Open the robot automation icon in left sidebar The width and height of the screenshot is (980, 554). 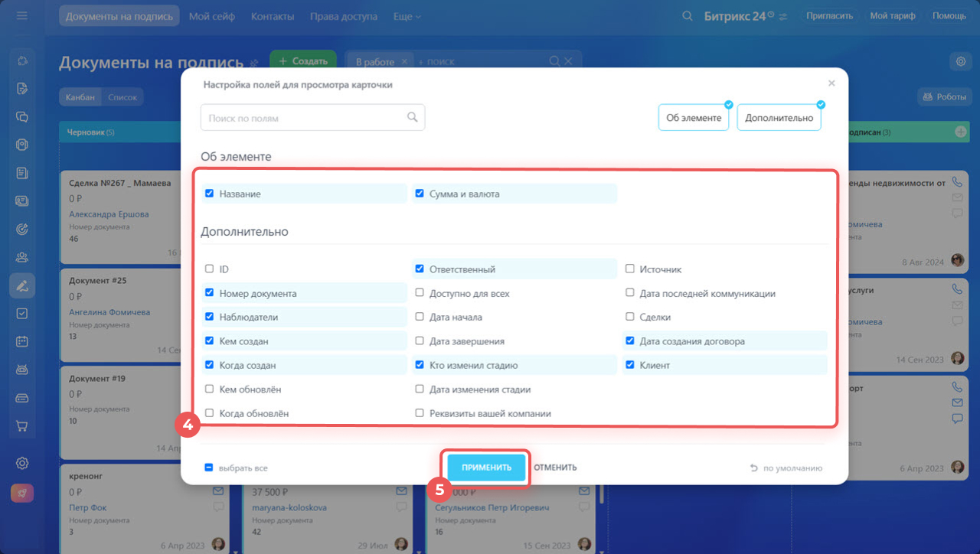tap(22, 370)
